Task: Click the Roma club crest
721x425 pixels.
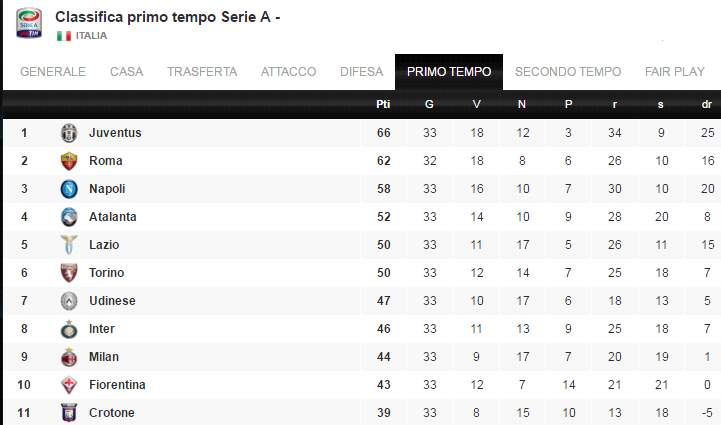Action: [69, 161]
